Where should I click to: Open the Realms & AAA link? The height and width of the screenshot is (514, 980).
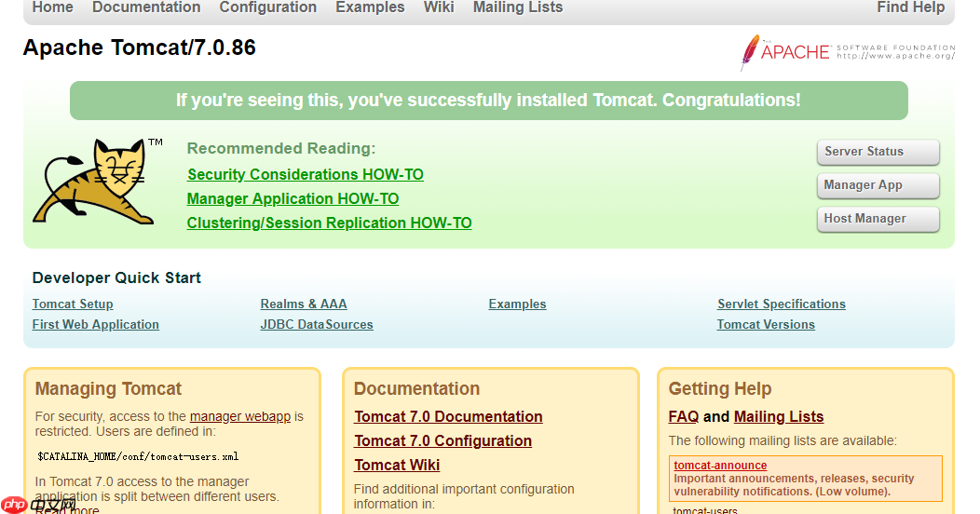304,304
